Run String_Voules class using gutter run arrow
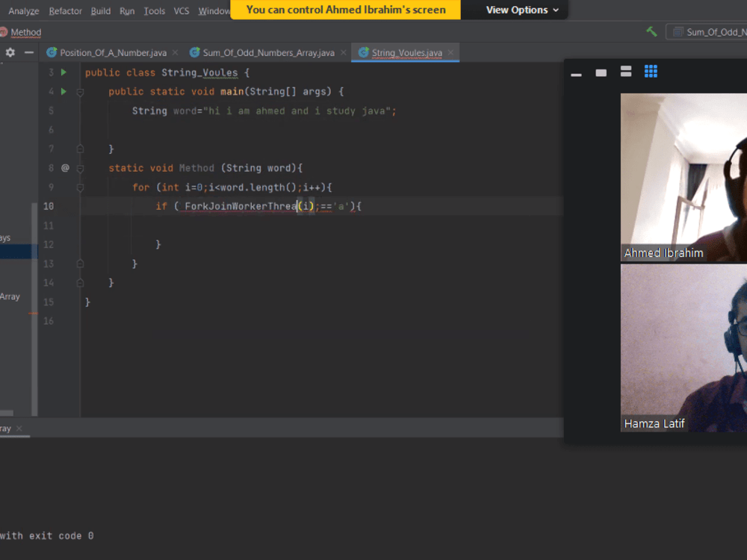 [63, 72]
